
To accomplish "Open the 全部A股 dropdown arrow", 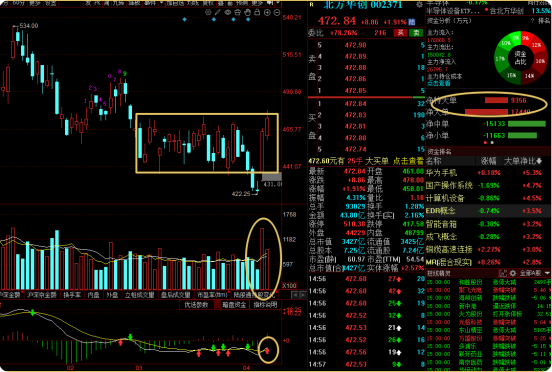I will 547,273.
